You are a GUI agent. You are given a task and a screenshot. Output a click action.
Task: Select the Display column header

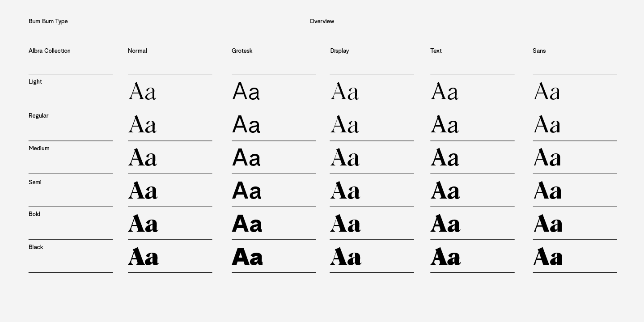[339, 51]
